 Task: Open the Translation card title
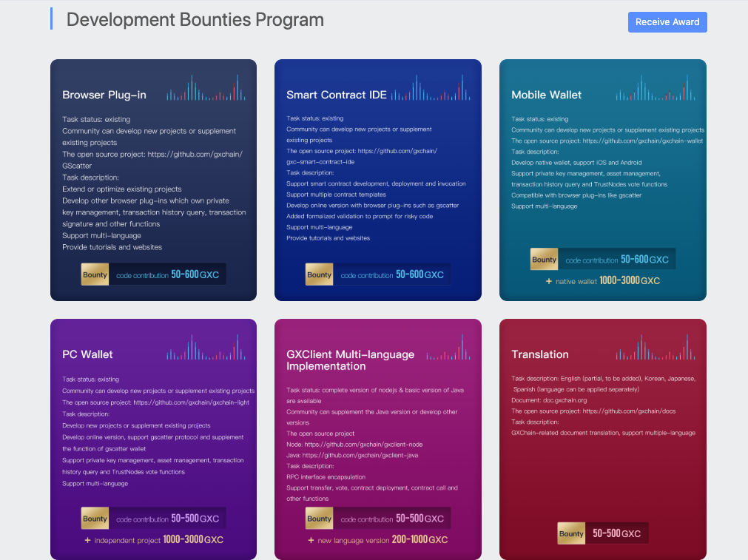tap(540, 354)
